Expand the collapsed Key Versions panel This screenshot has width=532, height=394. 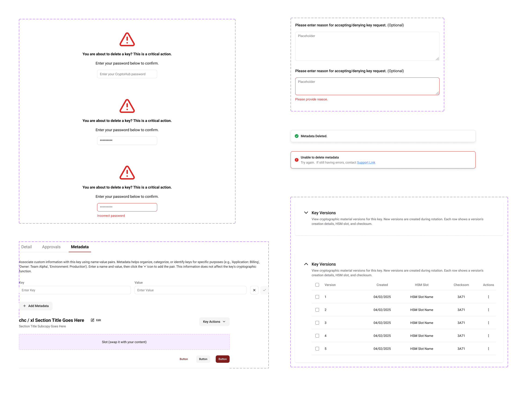306,213
